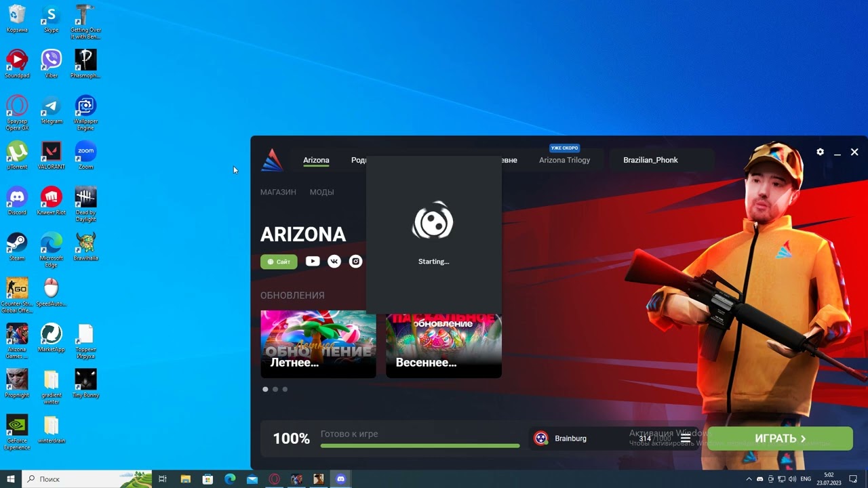Select uTorrent desktop icon
The width and height of the screenshot is (868, 488).
(17, 155)
